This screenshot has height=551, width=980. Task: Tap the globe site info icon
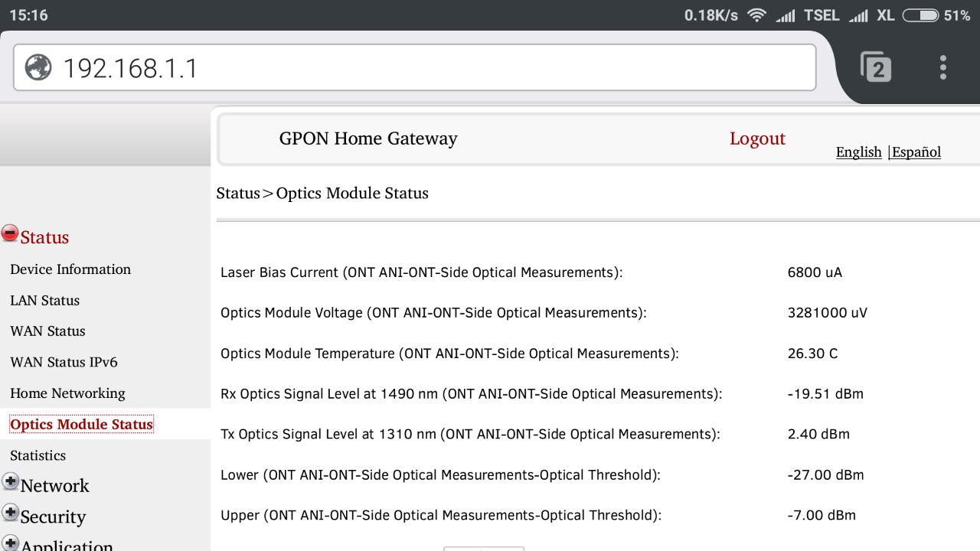(x=38, y=67)
